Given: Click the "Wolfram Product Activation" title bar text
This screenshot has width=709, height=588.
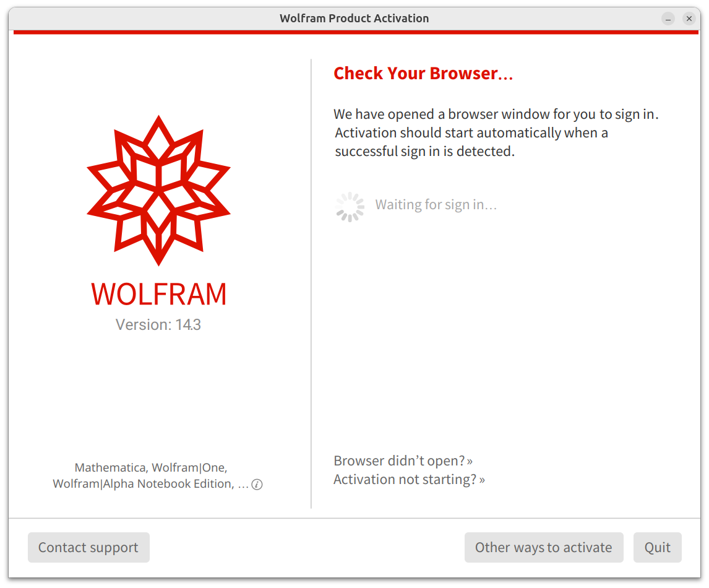Looking at the screenshot, I should [x=354, y=19].
